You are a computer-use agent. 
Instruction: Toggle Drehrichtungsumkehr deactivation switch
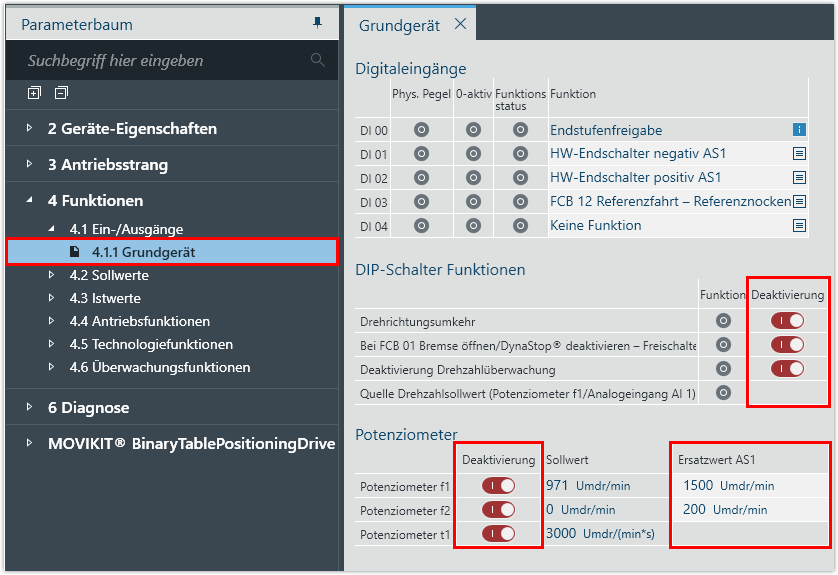(x=787, y=321)
